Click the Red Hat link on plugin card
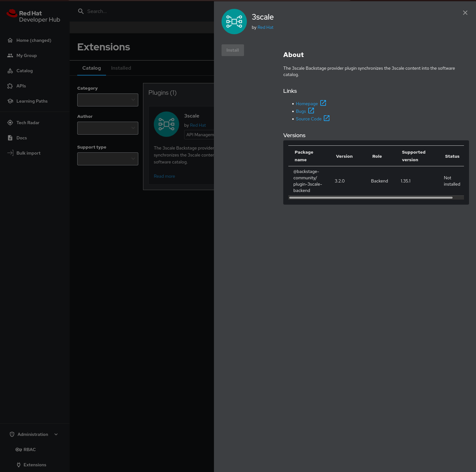The width and height of the screenshot is (476, 472). (198, 125)
